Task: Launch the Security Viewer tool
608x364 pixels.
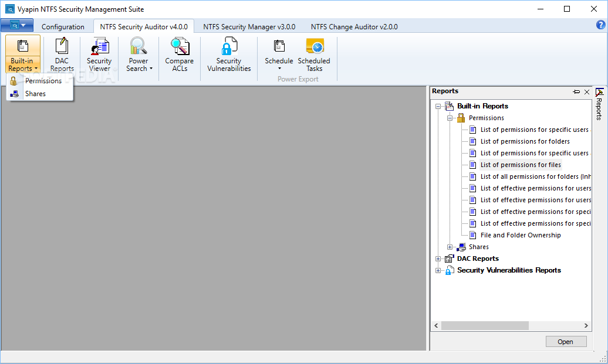Action: tap(99, 54)
